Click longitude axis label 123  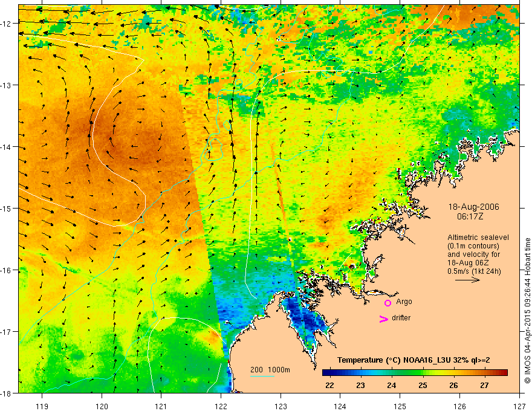tap(281, 406)
